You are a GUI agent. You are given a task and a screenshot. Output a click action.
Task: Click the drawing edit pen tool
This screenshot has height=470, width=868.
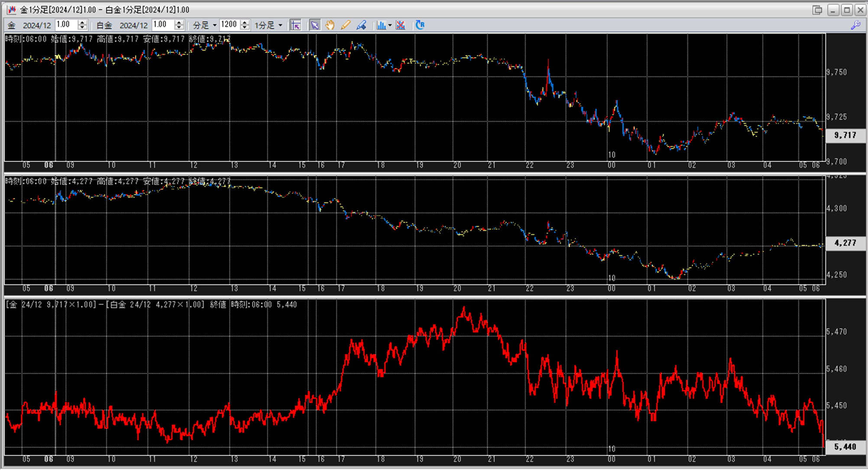click(361, 25)
